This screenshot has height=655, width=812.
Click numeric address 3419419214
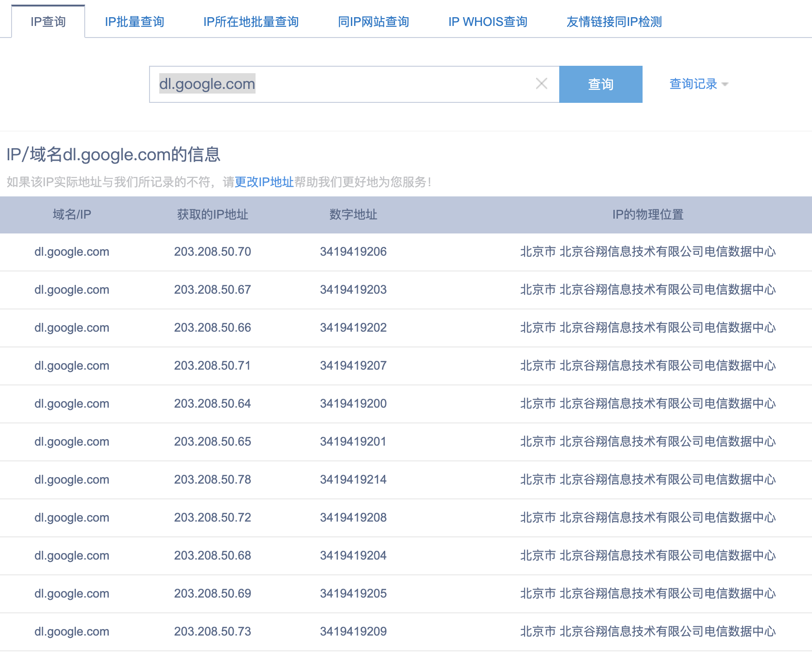point(353,479)
